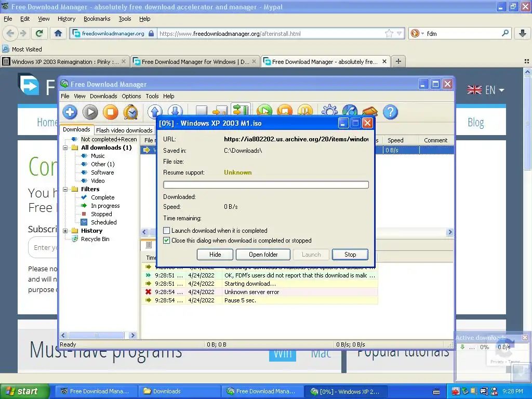The image size is (532, 399).
Task: Click the browser Reload icon
Action: [x=39, y=33]
